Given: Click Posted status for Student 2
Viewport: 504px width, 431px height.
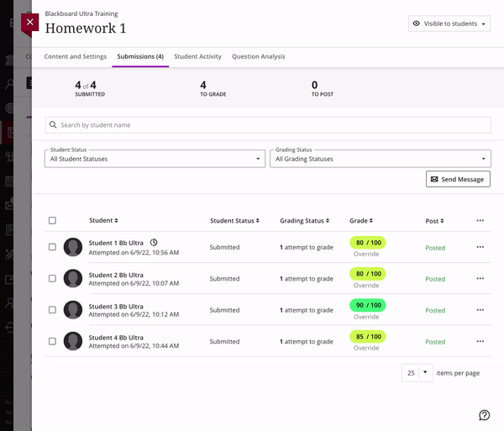Looking at the screenshot, I should click(435, 279).
